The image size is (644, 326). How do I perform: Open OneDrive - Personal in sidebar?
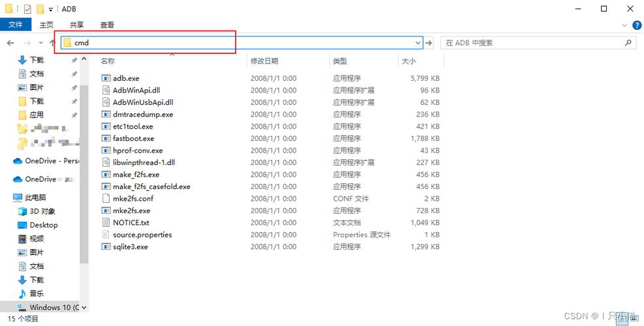click(46, 160)
